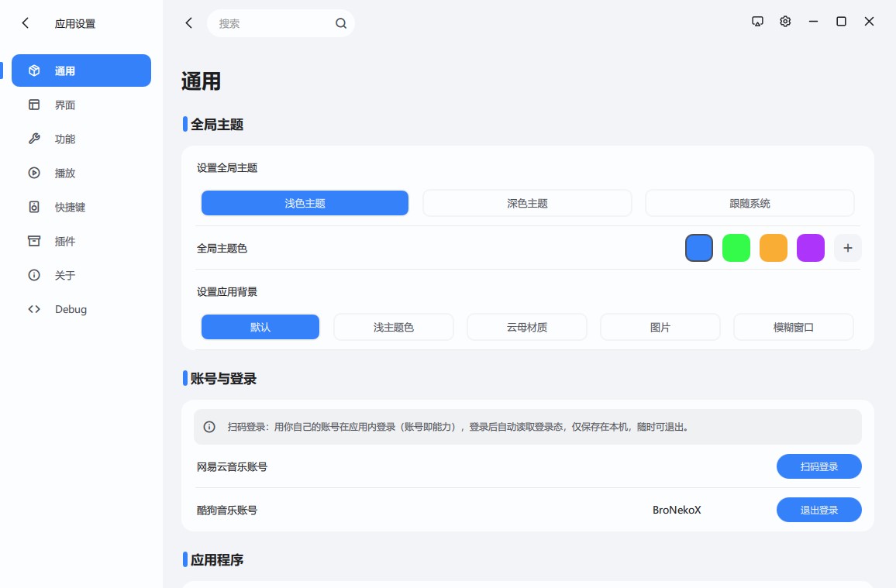Click the 功能 wrench icon in sidebar
Image resolution: width=896 pixels, height=588 pixels.
[34, 139]
